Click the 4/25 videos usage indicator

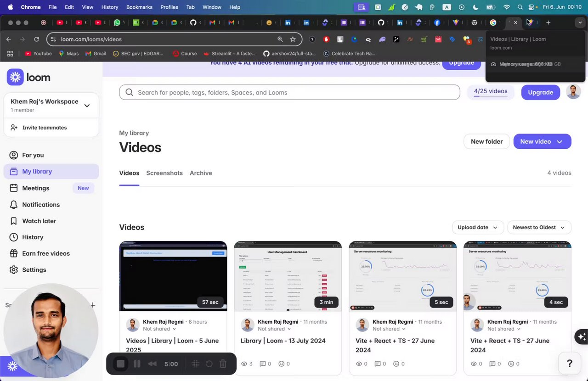(491, 91)
